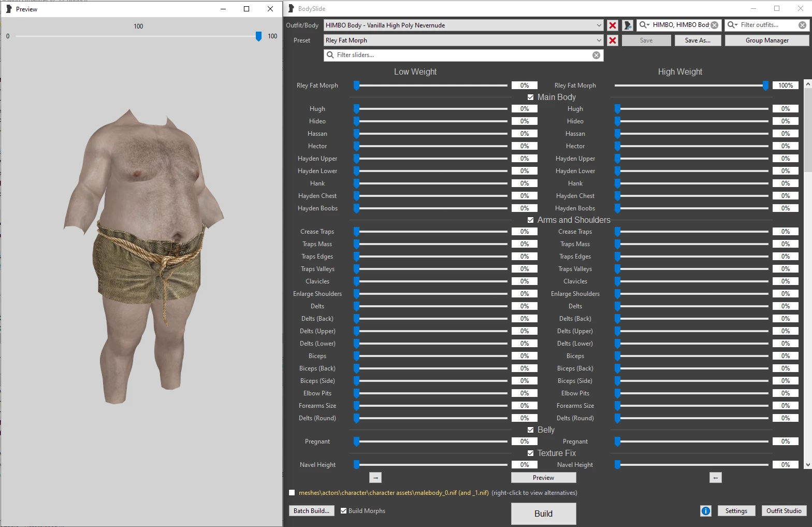Maximize the Preview window

coord(247,9)
